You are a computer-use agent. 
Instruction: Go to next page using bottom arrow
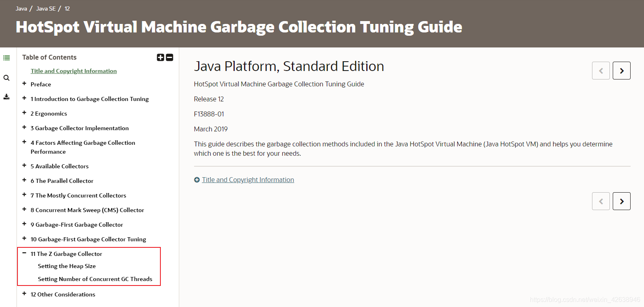pos(622,201)
